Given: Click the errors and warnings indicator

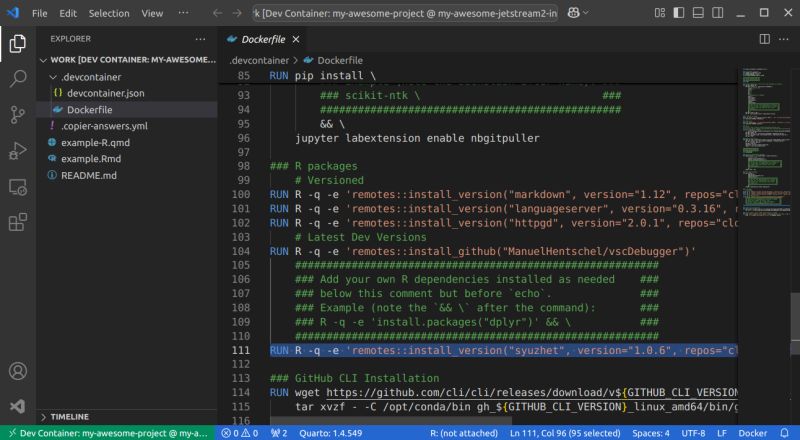Looking at the screenshot, I should coord(240,433).
